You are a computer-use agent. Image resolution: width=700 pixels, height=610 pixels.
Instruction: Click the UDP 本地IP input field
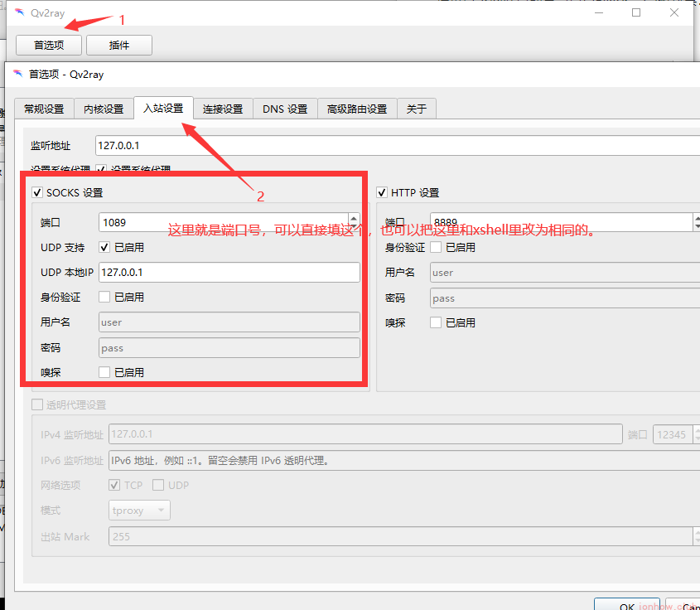click(x=229, y=273)
